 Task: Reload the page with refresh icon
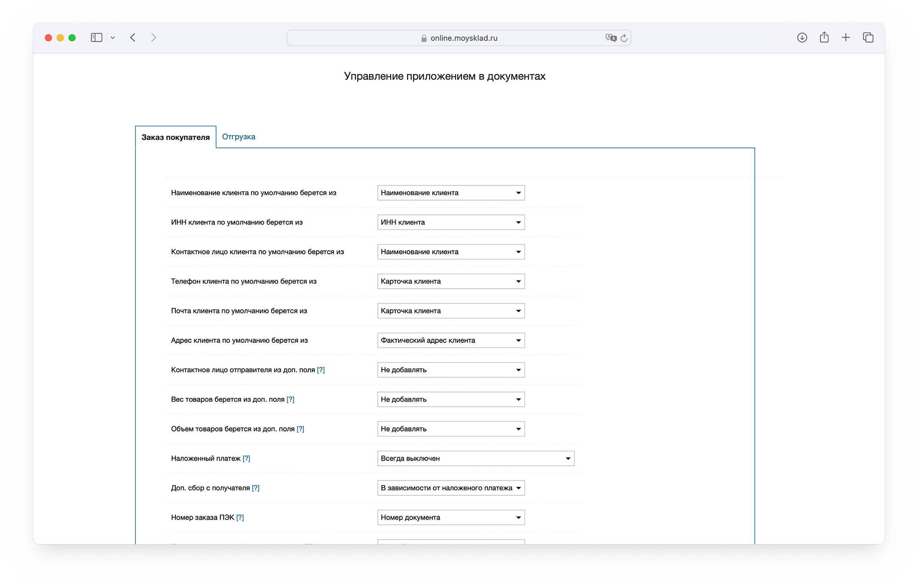[x=624, y=38]
